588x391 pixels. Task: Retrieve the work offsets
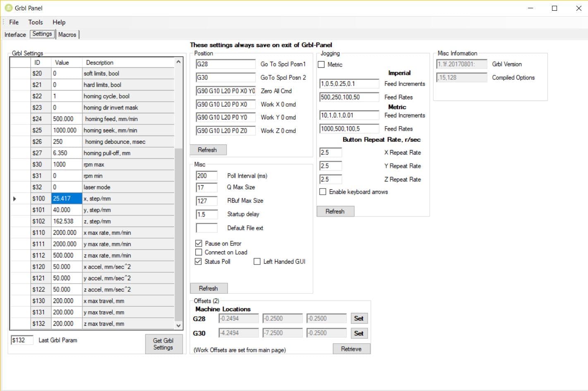(351, 348)
